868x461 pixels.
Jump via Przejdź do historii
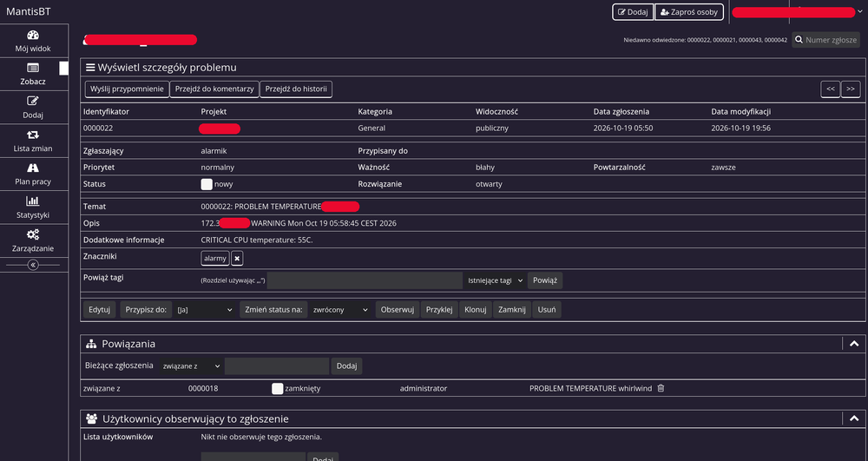296,89
